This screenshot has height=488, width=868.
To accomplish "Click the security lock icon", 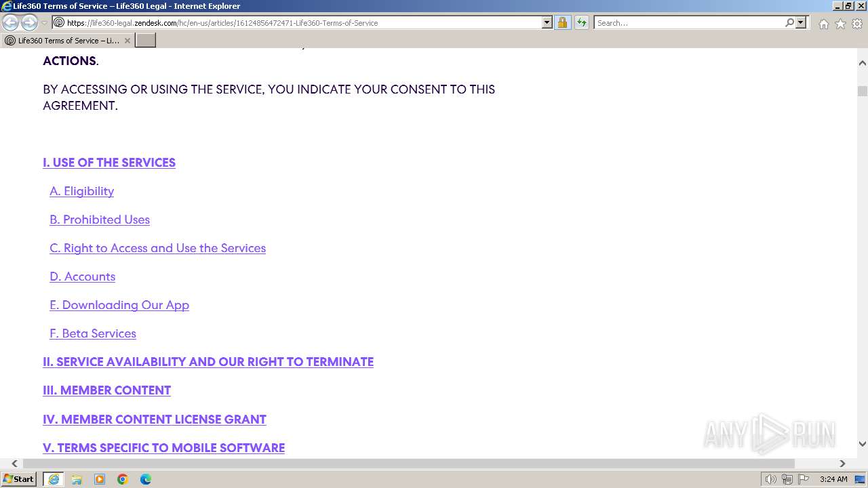I will click(562, 23).
